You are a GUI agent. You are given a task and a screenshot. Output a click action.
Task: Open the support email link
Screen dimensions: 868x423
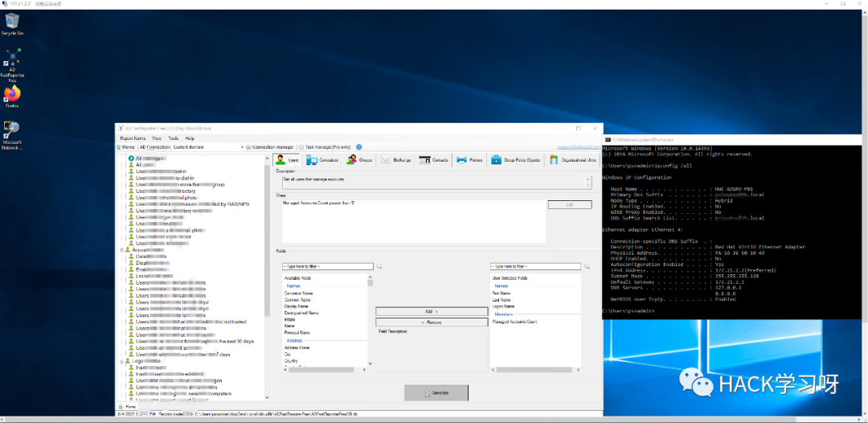click(579, 147)
